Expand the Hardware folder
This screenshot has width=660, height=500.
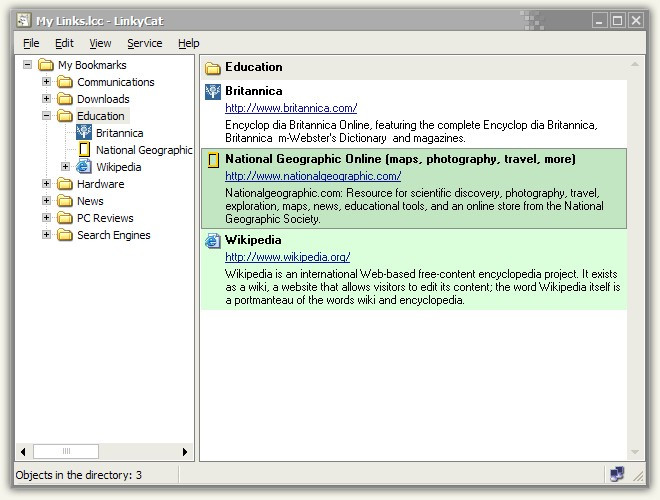pyautogui.click(x=46, y=184)
